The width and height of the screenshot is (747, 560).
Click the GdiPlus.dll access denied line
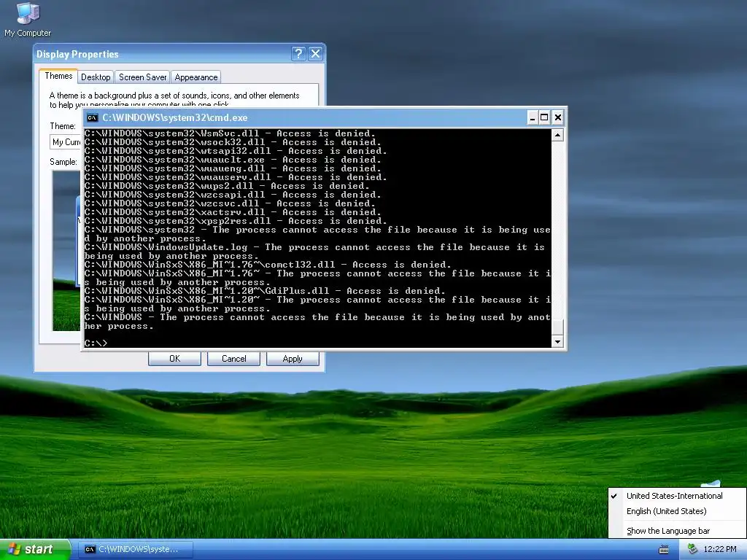point(265,291)
